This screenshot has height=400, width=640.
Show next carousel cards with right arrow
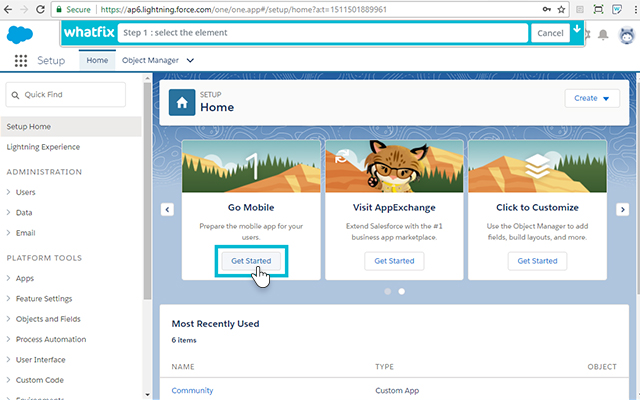point(622,210)
